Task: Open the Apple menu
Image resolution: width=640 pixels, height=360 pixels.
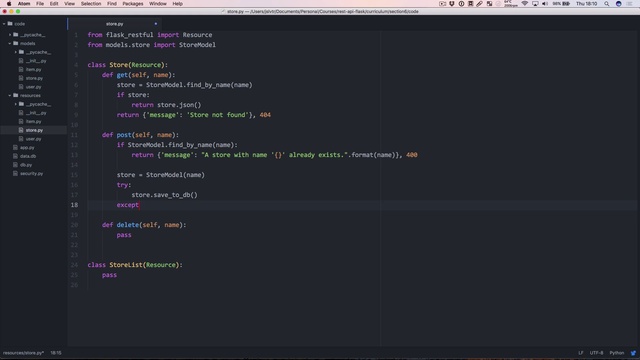Action: 9,4
